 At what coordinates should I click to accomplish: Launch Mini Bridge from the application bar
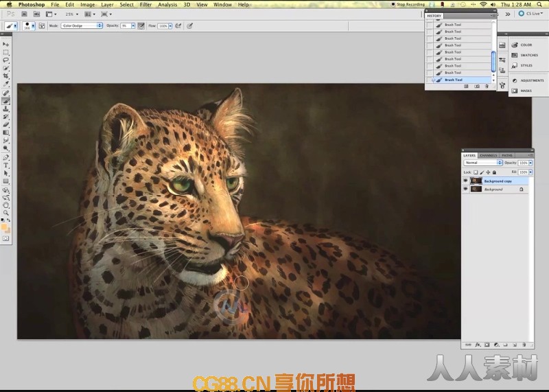(x=36, y=14)
